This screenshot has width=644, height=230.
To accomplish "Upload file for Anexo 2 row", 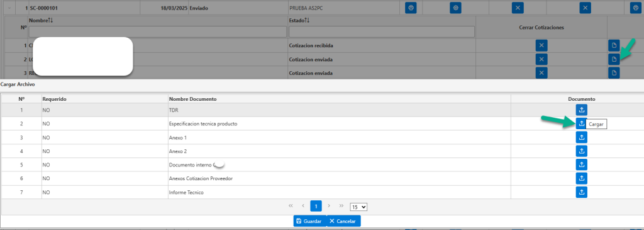I will tap(581, 151).
